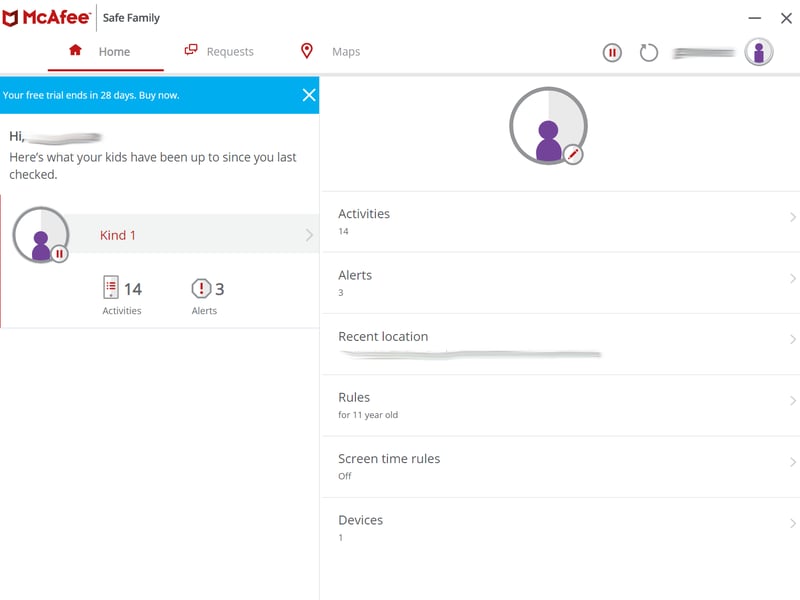800x600 pixels.
Task: Click the Buy now link in banner
Action: pos(159,95)
